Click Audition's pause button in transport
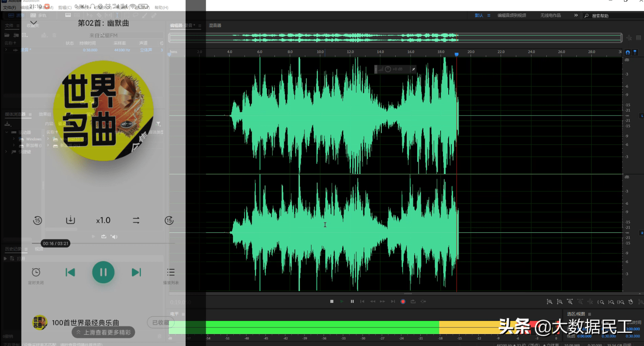This screenshot has height=346, width=644. (x=352, y=301)
